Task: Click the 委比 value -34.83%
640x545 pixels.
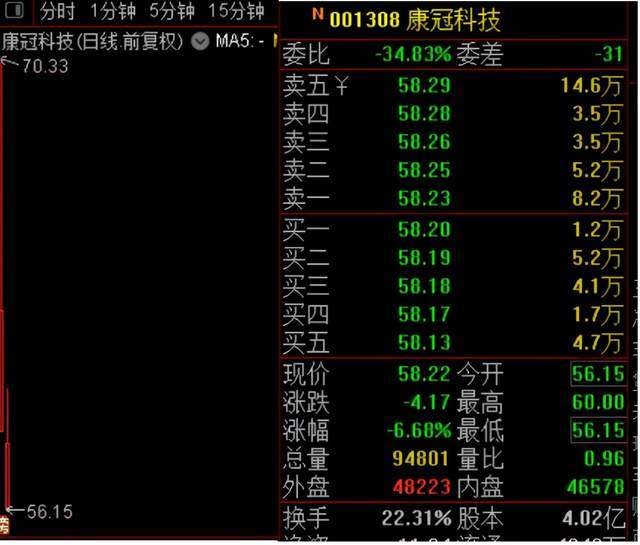Action: point(413,54)
